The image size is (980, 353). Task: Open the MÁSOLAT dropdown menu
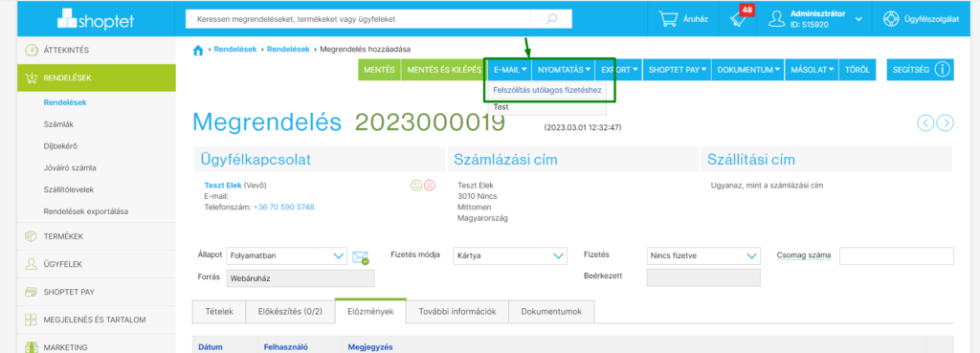(x=812, y=70)
